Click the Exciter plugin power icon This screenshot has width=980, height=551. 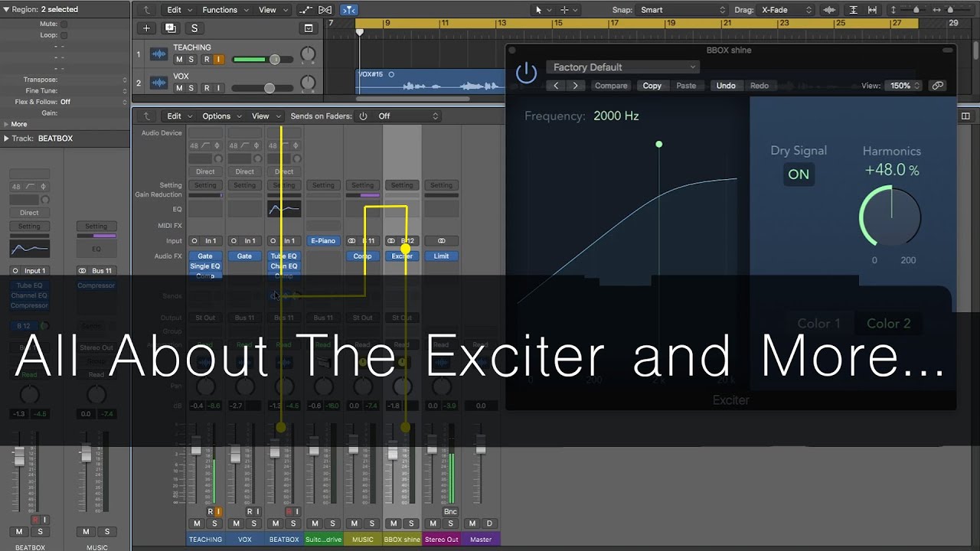click(526, 73)
